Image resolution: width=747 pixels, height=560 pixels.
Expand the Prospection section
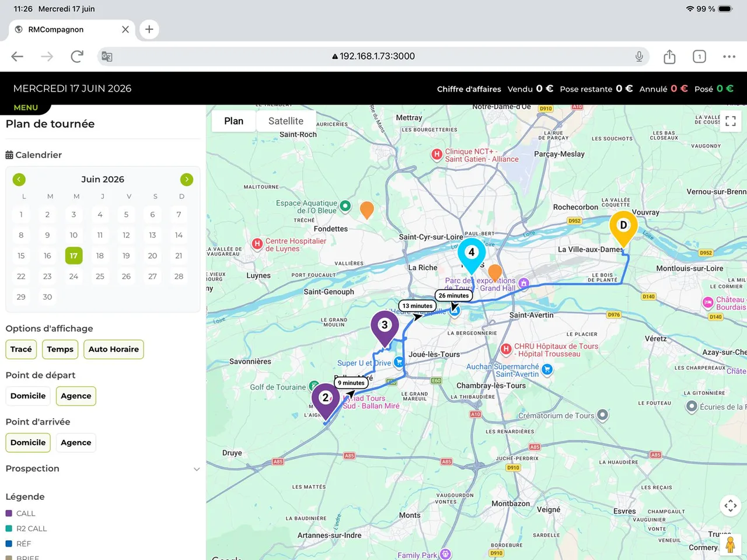[x=103, y=468]
